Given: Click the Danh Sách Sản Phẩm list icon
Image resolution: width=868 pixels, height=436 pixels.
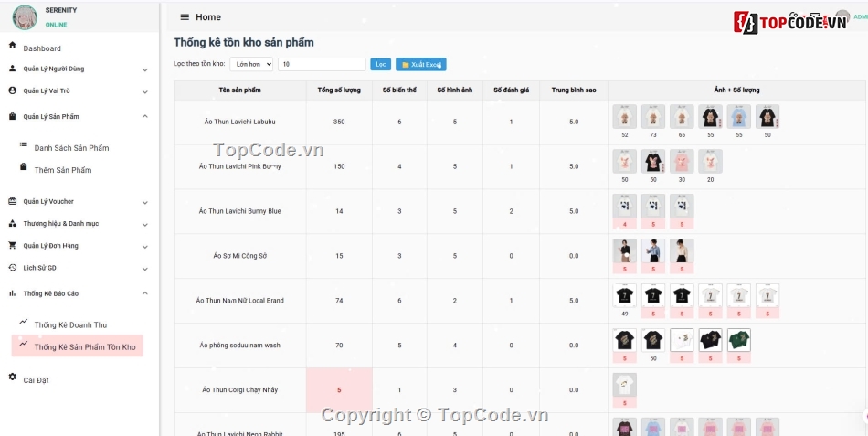Looking at the screenshot, I should click(23, 144).
